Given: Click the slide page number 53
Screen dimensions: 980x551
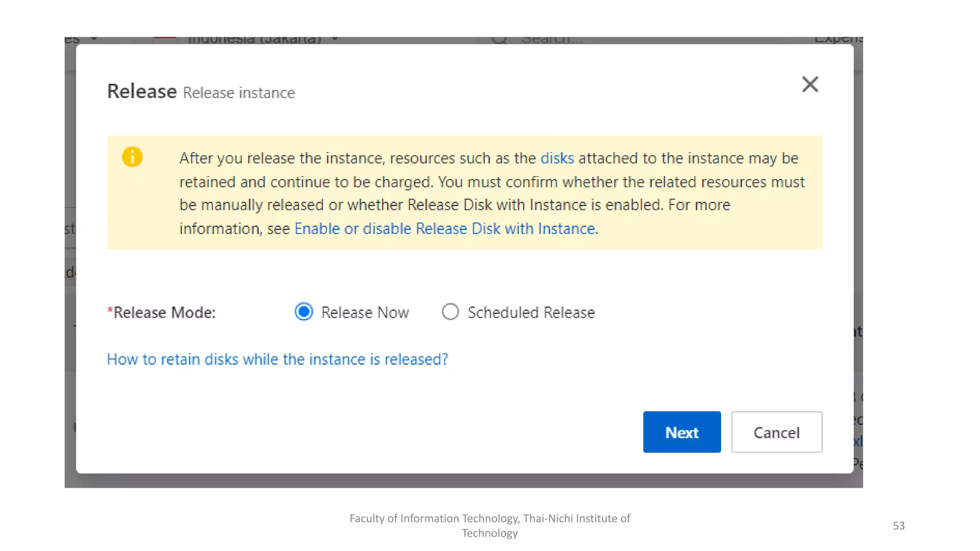Looking at the screenshot, I should click(x=898, y=526).
